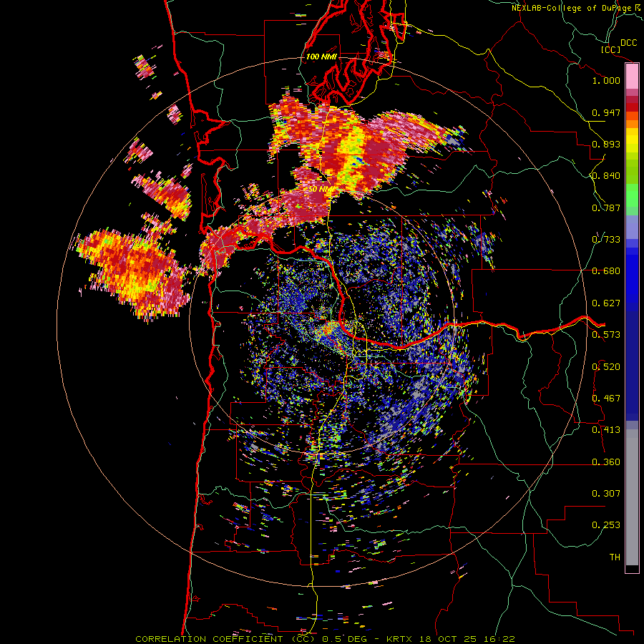Select the 0.360 scale value
The image size is (644, 644).
(x=606, y=462)
